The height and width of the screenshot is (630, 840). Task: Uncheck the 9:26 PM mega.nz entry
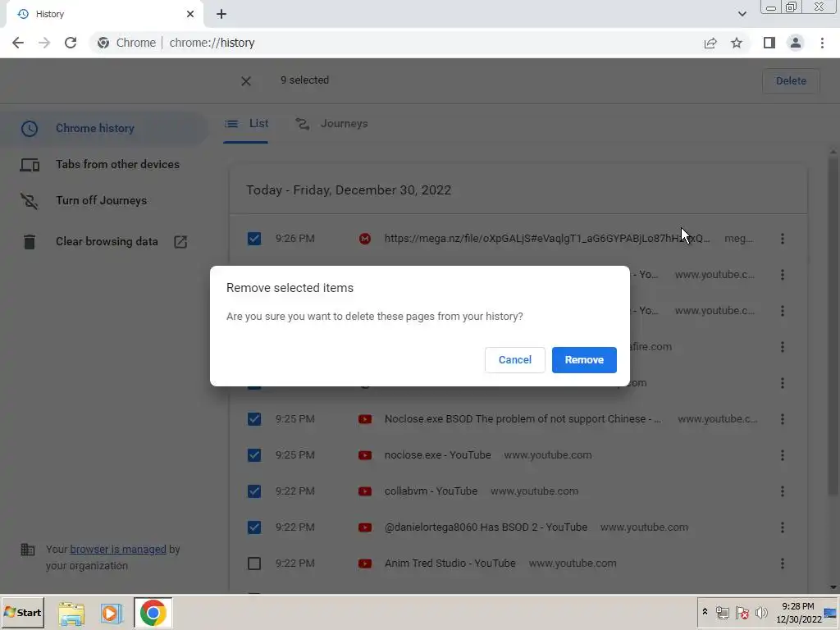254,239
